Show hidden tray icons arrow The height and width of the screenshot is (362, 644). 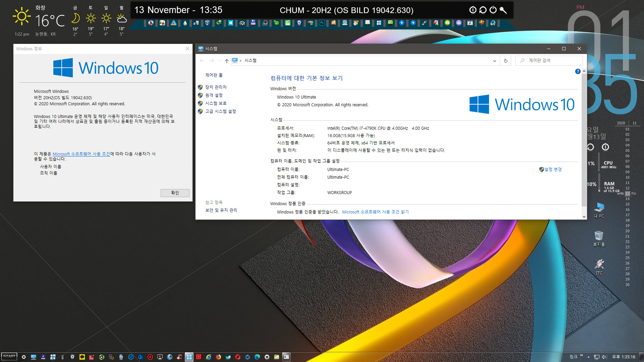588,357
